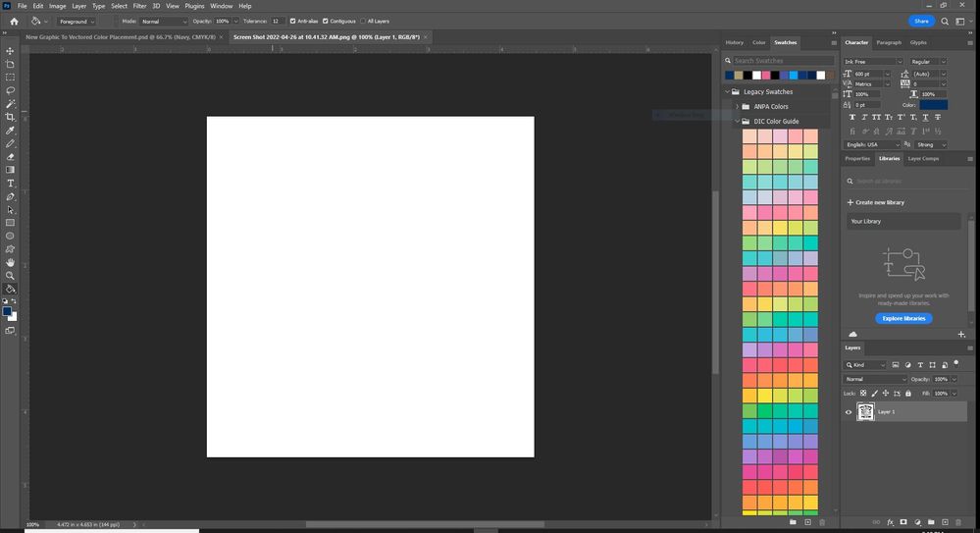Click the Share button
The image size is (980, 533).
(921, 22)
